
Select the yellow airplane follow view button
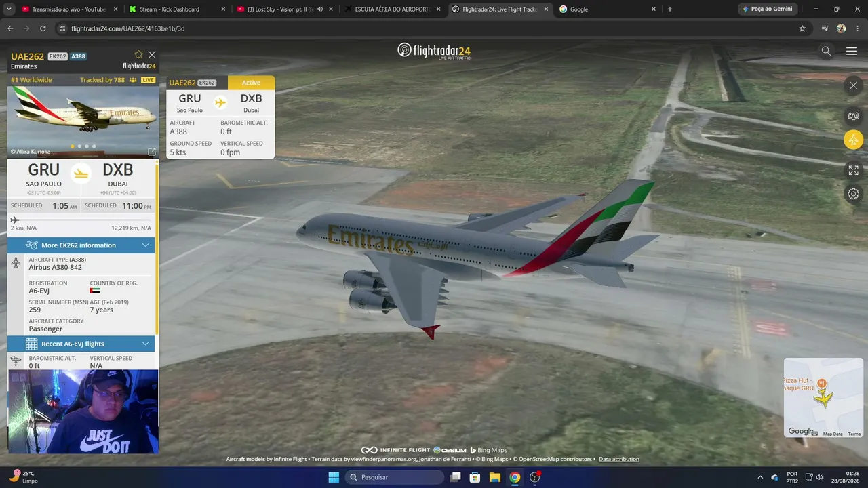point(853,140)
